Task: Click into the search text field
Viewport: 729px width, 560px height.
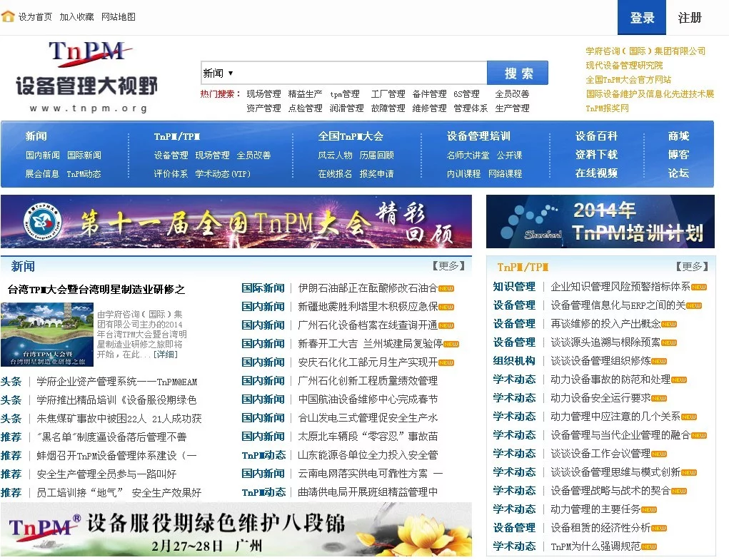Action: (361, 73)
